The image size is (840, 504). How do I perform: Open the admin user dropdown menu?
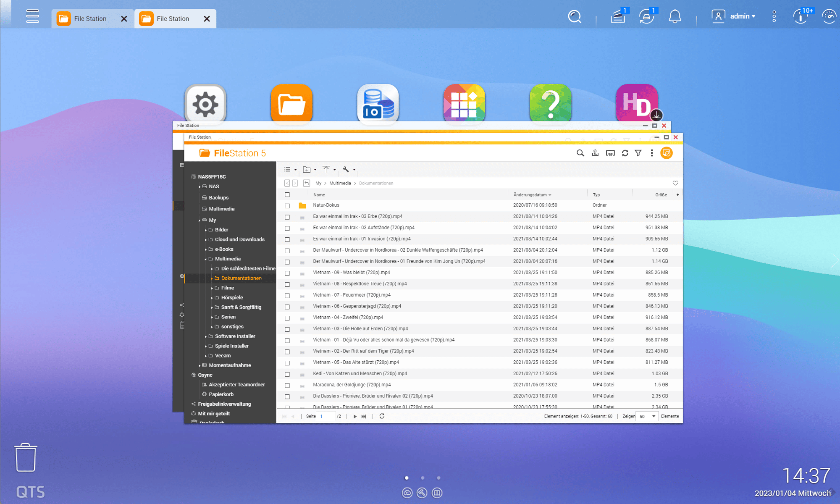[x=742, y=16]
